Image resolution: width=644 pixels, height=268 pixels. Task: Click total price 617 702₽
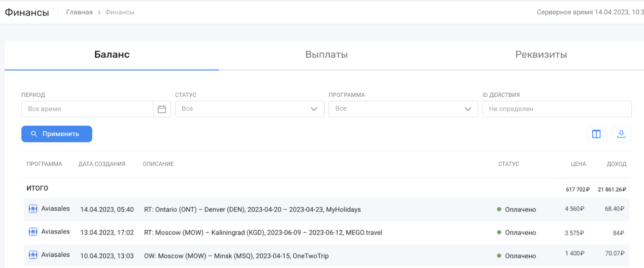point(578,189)
